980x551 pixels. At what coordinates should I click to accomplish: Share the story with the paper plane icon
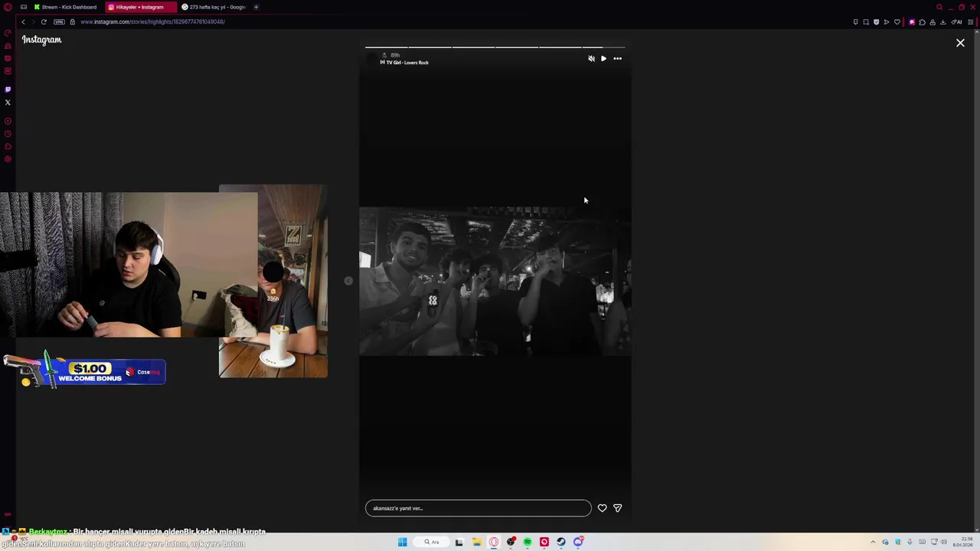tap(617, 508)
